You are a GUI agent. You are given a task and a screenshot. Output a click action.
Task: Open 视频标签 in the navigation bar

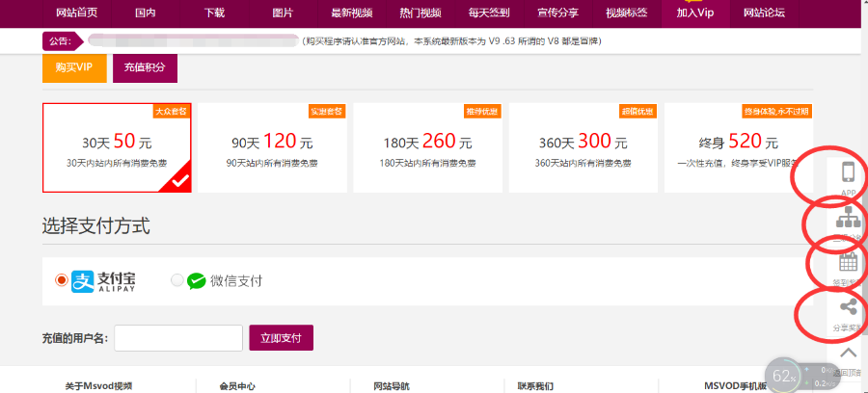point(627,13)
